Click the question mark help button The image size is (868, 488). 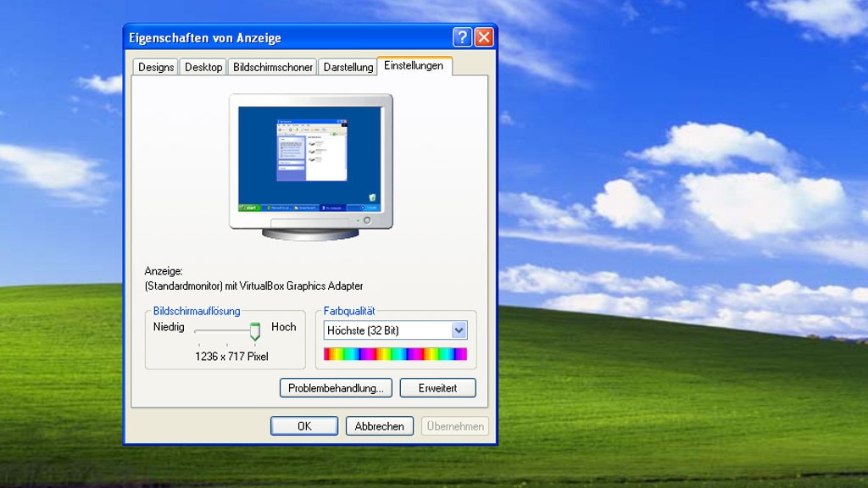(462, 37)
